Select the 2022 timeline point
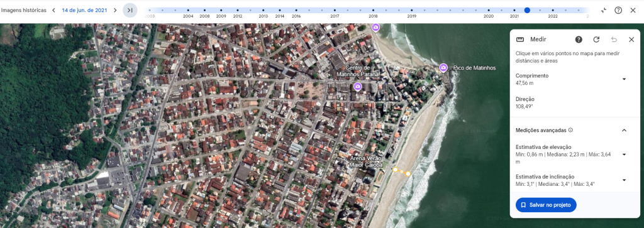 pos(552,10)
